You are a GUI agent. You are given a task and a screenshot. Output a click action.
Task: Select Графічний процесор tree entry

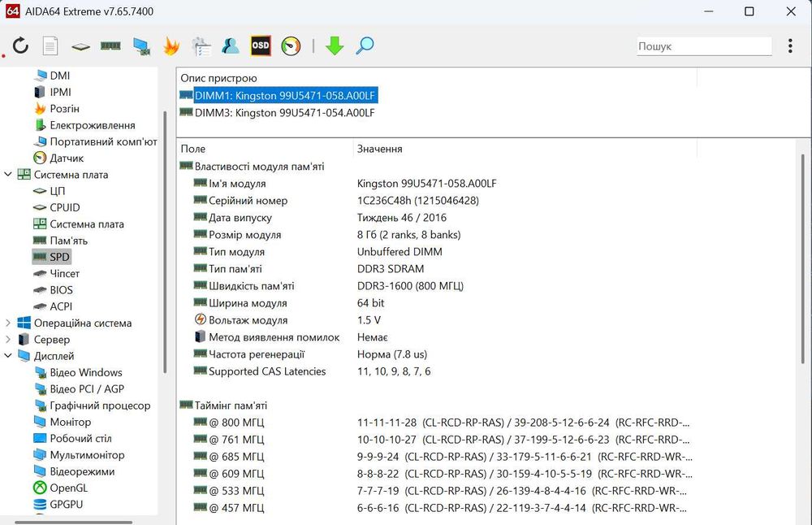pyautogui.click(x=99, y=406)
